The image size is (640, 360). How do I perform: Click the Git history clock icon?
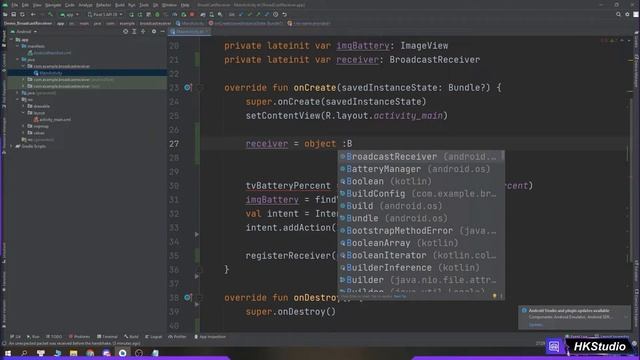[276, 14]
